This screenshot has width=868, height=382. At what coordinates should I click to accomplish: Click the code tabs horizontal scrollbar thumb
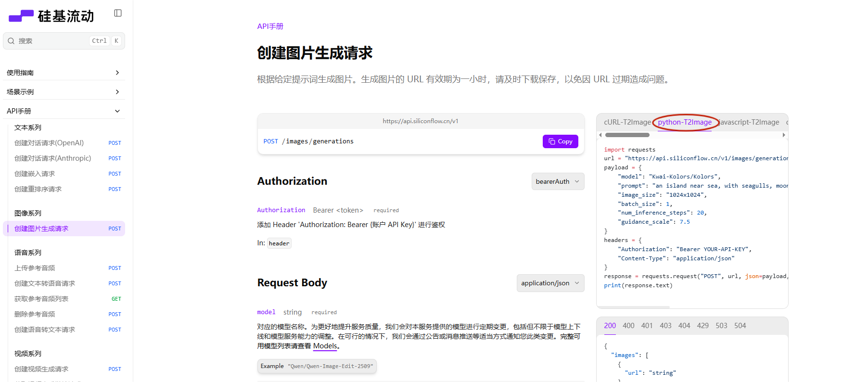tap(627, 135)
